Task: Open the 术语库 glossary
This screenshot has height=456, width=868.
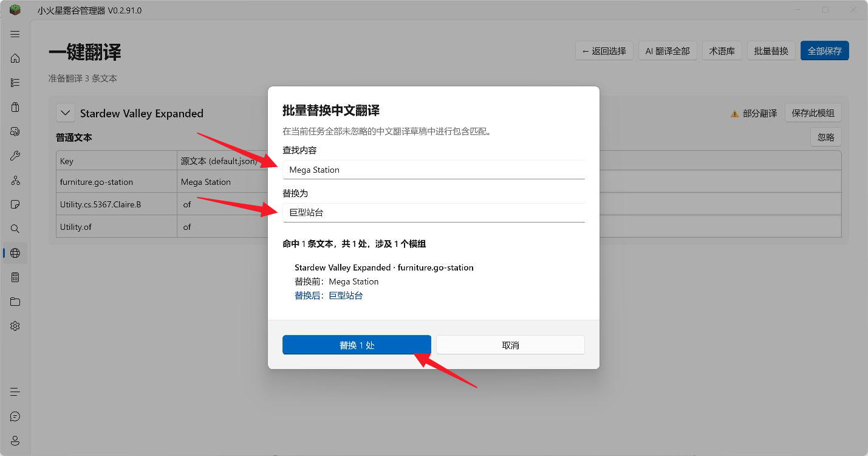Action: click(x=722, y=51)
